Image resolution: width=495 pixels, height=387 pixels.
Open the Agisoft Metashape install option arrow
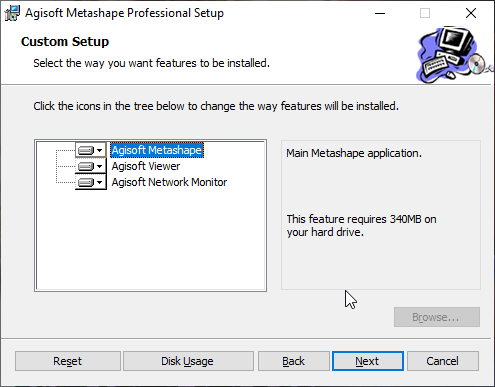click(99, 151)
